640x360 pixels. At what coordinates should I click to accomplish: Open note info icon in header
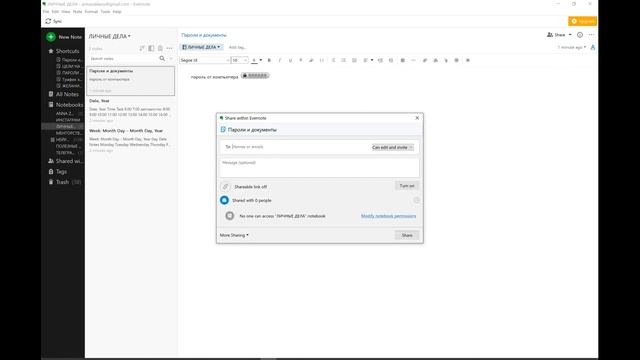pos(580,35)
